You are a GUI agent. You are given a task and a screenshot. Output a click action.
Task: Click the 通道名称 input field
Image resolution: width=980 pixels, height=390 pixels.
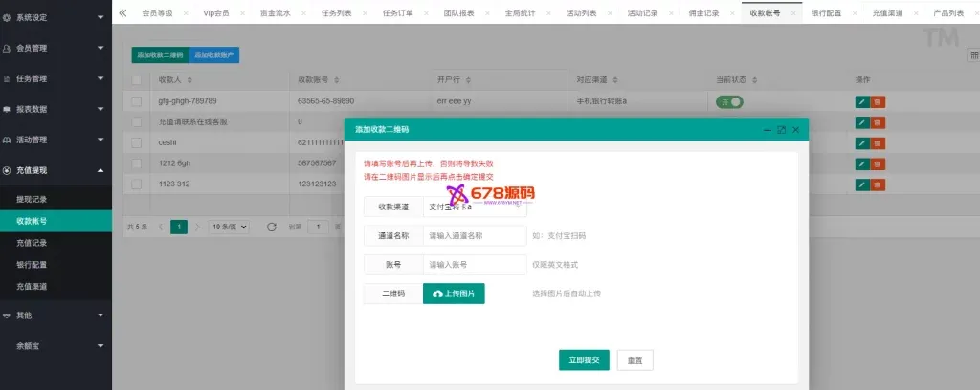coord(474,235)
